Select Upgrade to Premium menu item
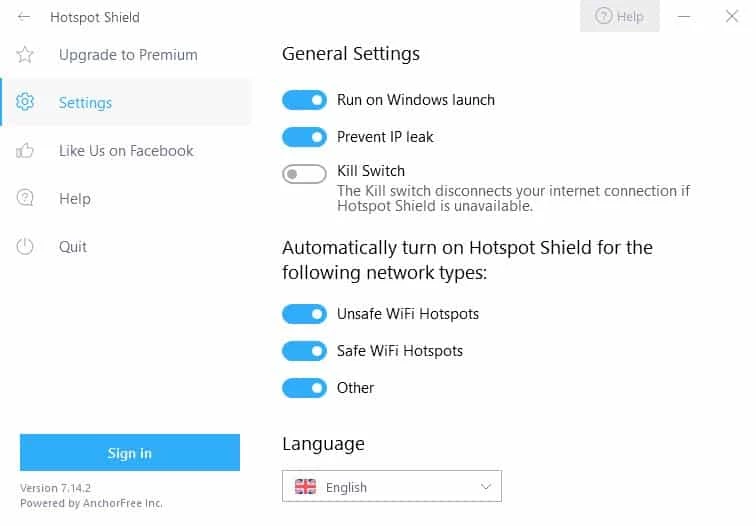This screenshot has height=526, width=756. 128,55
